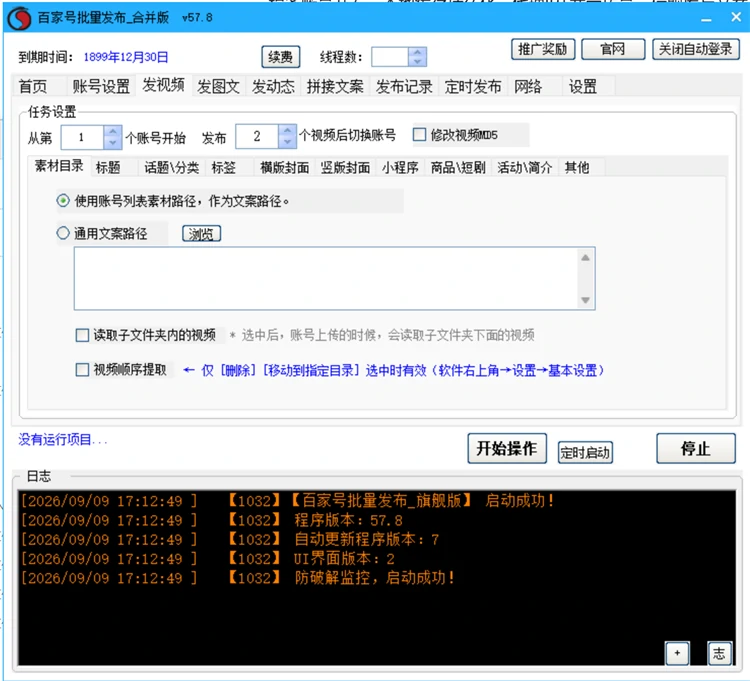
Task: Click expiry date 1899年12月30日
Action: click(x=126, y=57)
